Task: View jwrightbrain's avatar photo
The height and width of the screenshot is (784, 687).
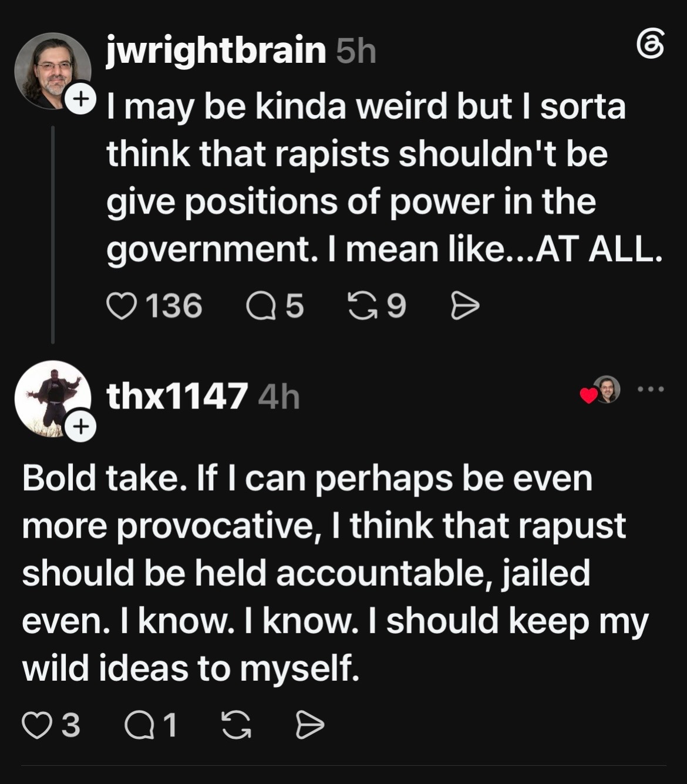Action: pyautogui.click(x=52, y=70)
